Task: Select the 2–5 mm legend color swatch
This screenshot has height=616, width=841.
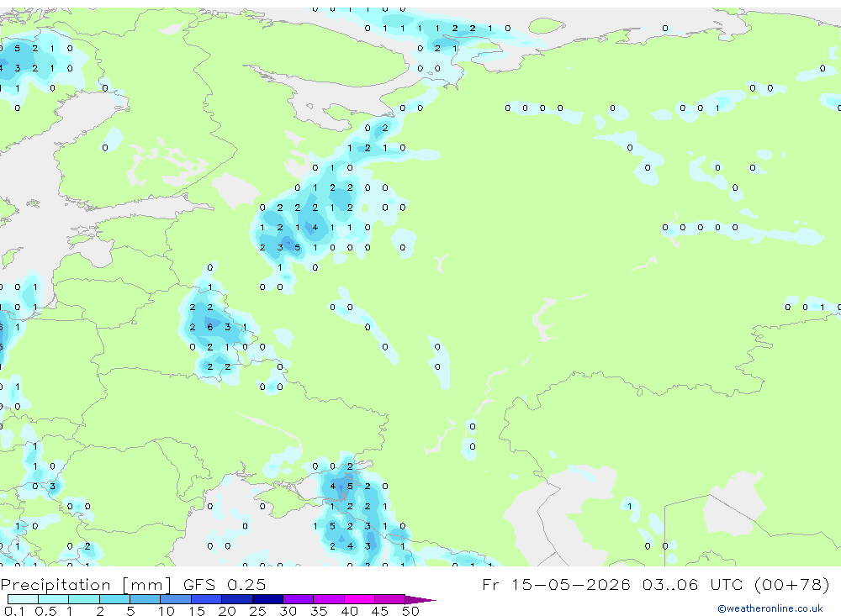Action: tap(114, 599)
